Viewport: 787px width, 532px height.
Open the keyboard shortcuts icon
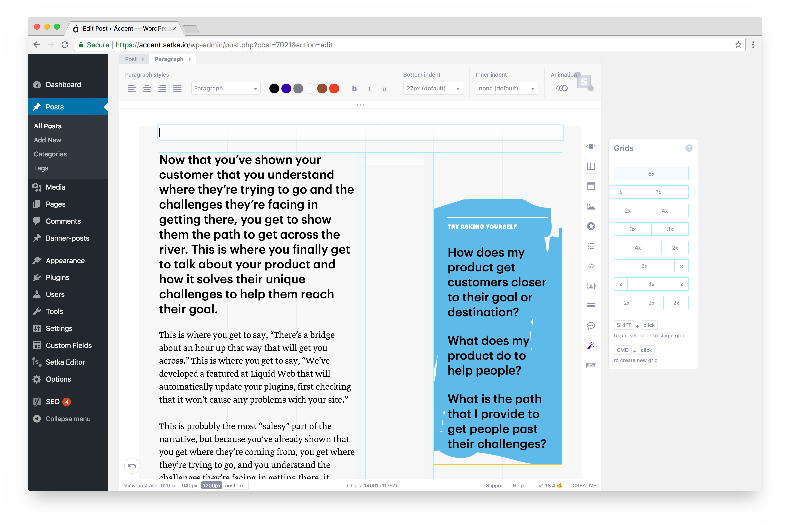pyautogui.click(x=591, y=365)
